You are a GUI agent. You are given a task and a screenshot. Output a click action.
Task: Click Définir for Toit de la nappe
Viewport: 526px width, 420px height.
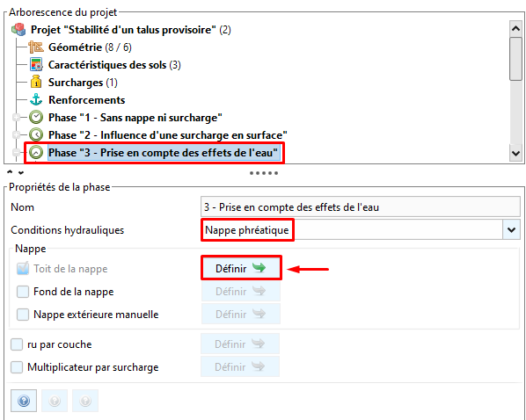click(x=241, y=268)
